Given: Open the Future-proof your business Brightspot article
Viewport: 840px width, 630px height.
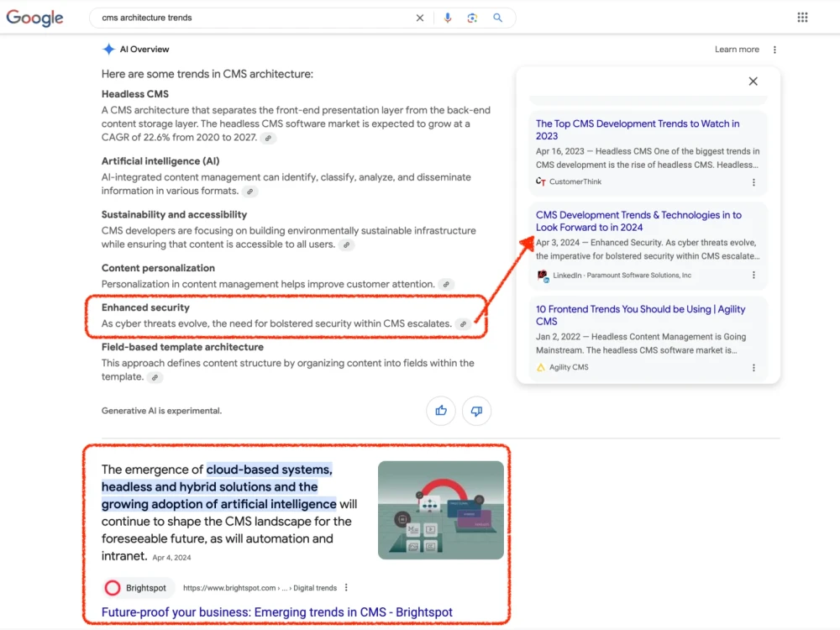Looking at the screenshot, I should (277, 612).
